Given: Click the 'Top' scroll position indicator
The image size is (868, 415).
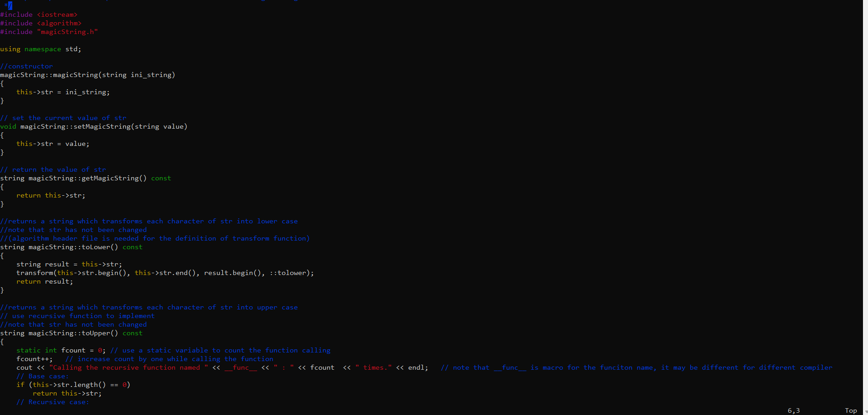Looking at the screenshot, I should [851, 410].
